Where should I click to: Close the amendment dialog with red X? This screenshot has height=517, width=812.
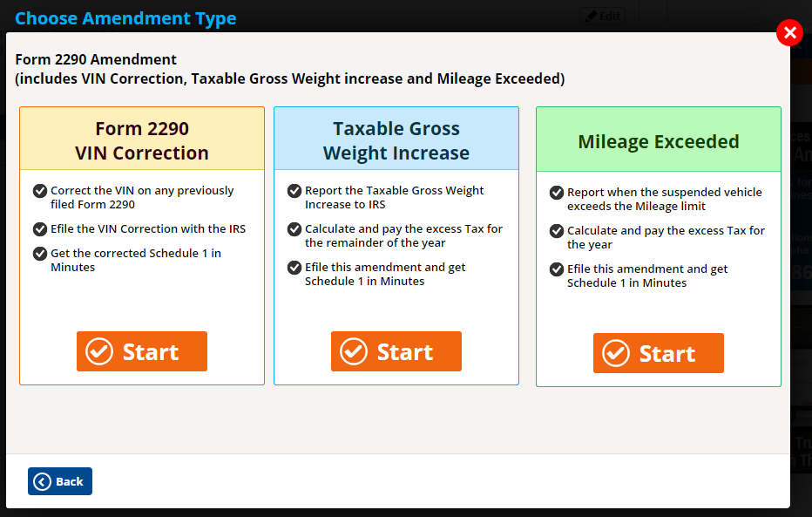point(789,32)
